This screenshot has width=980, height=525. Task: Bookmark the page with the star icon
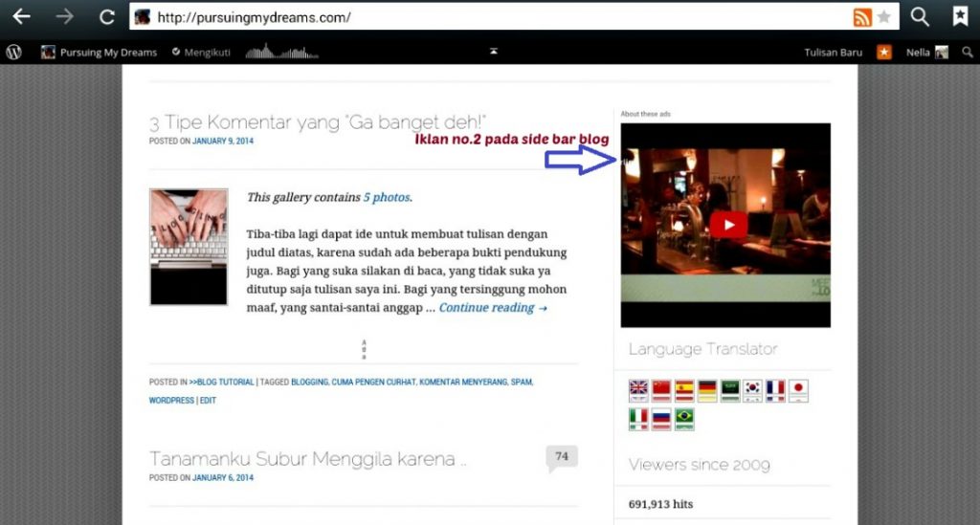(884, 17)
